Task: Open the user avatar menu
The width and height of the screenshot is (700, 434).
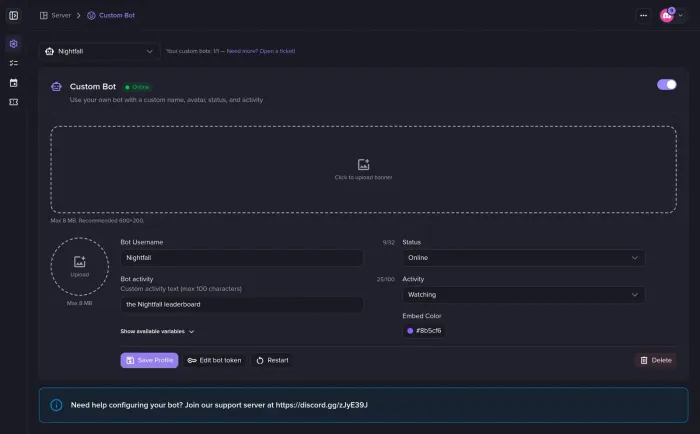Action: point(671,16)
